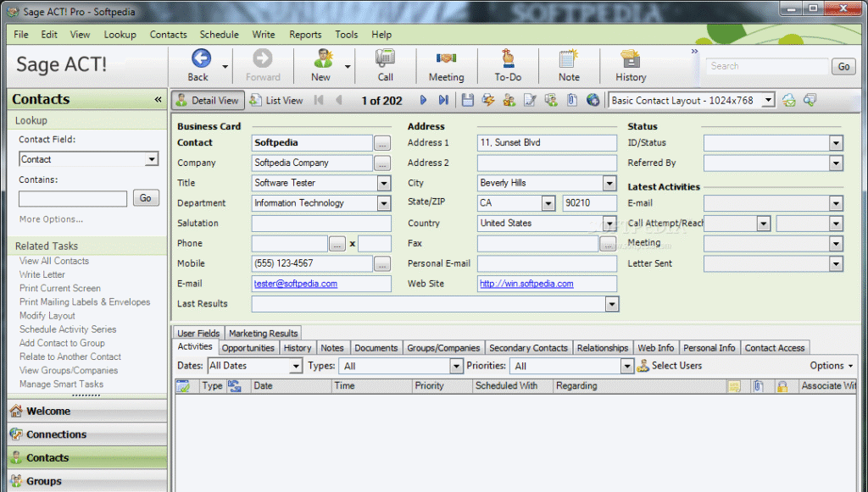This screenshot has height=492, width=868.
Task: Switch to the Opportunities tab
Action: [248, 348]
